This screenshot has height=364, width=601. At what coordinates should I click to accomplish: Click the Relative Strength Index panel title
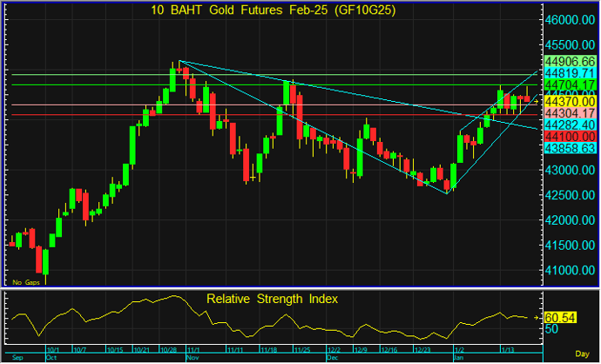point(272,299)
